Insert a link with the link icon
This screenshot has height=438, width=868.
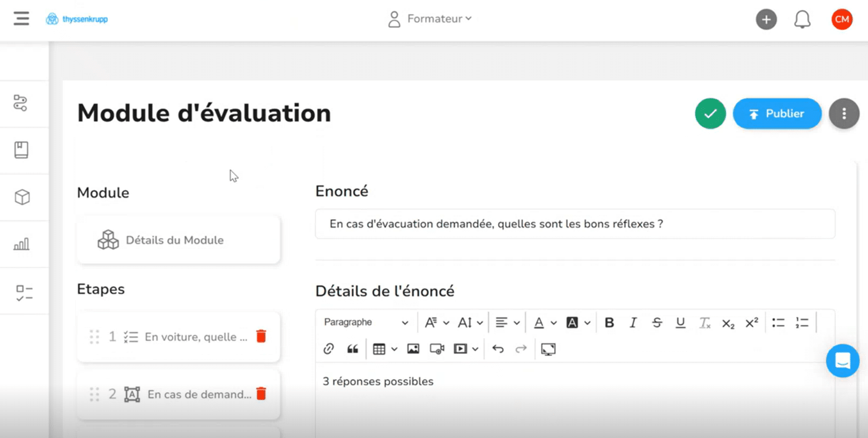pos(329,349)
